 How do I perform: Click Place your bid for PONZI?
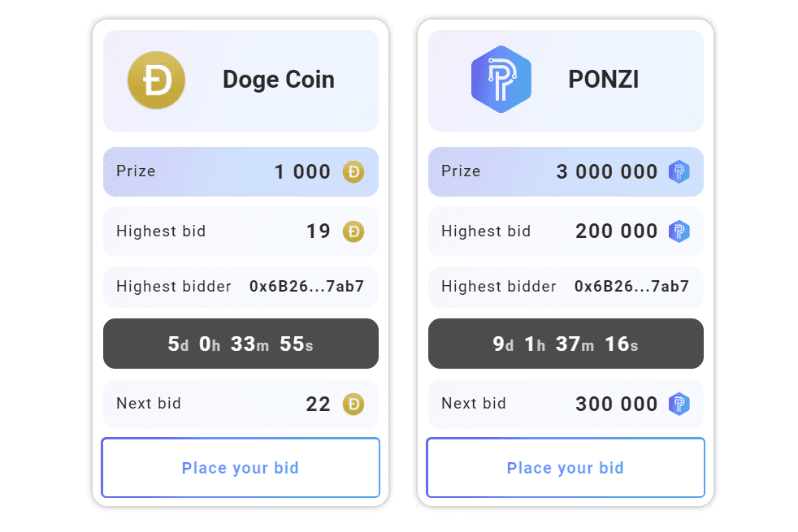point(565,468)
